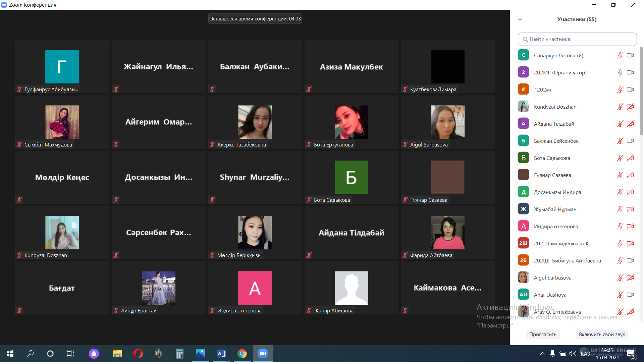The width and height of the screenshot is (644, 362).
Task: Click disabled camera icon for Айдана Тілдабай
Action: click(630, 124)
